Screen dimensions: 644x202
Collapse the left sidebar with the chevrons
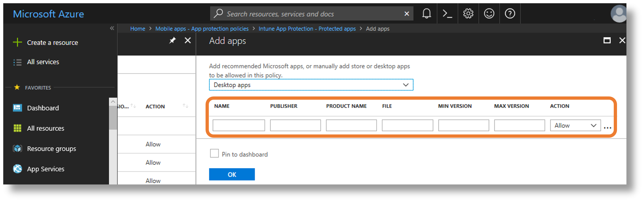click(112, 28)
